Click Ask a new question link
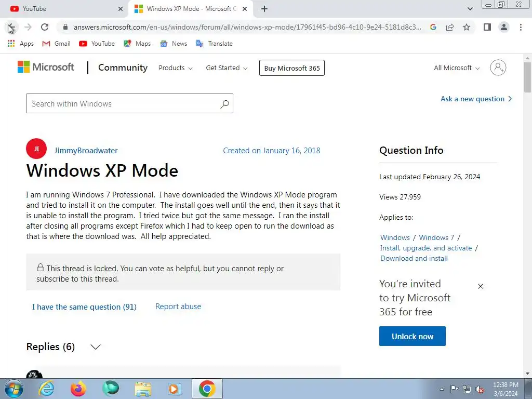 coord(476,99)
